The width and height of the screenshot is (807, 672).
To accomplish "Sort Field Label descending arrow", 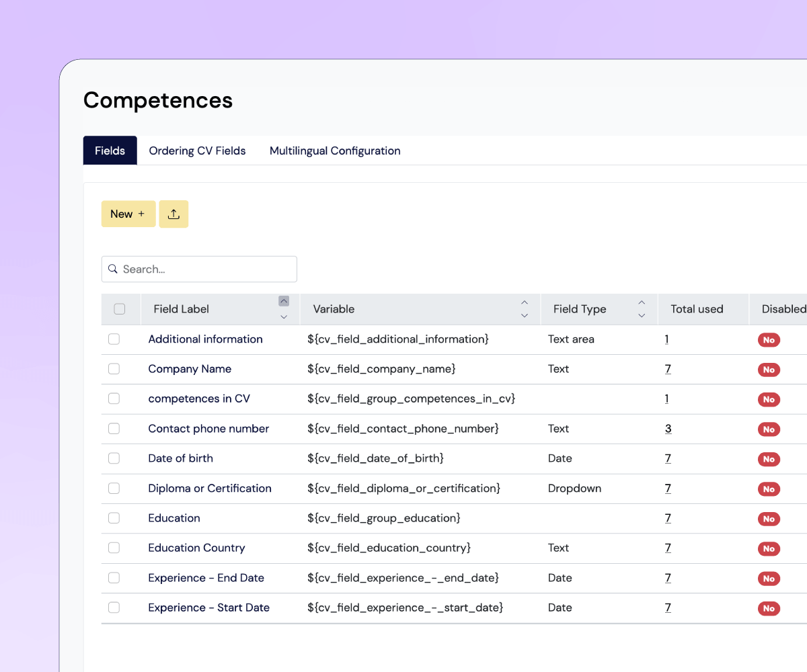I will pos(284,317).
